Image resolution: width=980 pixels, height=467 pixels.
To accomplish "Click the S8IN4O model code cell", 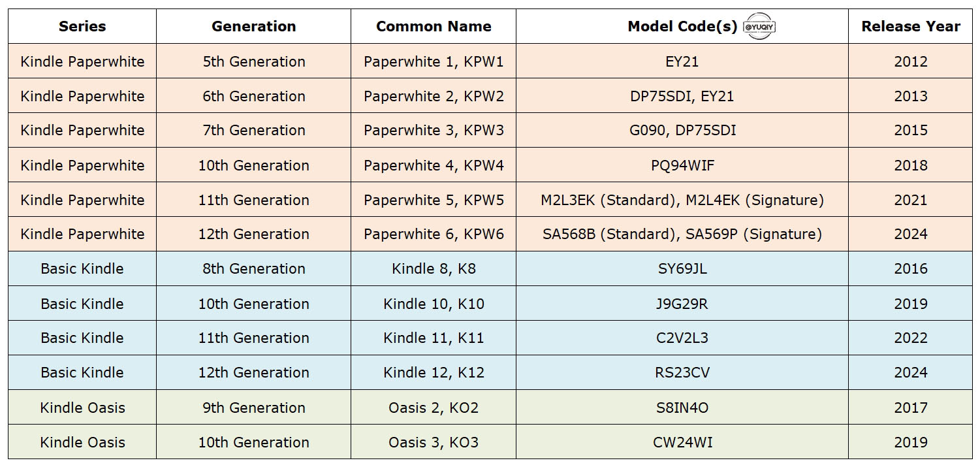I will (x=682, y=408).
